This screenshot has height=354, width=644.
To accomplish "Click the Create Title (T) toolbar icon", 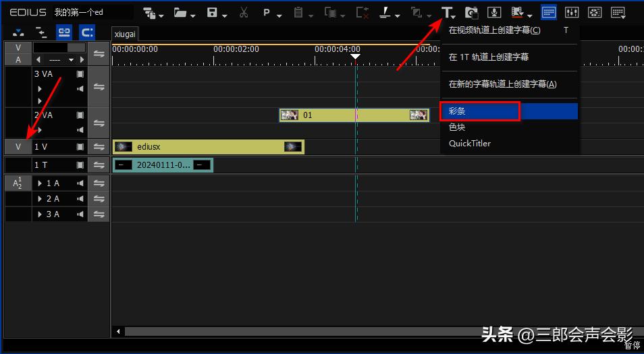I will 446,12.
